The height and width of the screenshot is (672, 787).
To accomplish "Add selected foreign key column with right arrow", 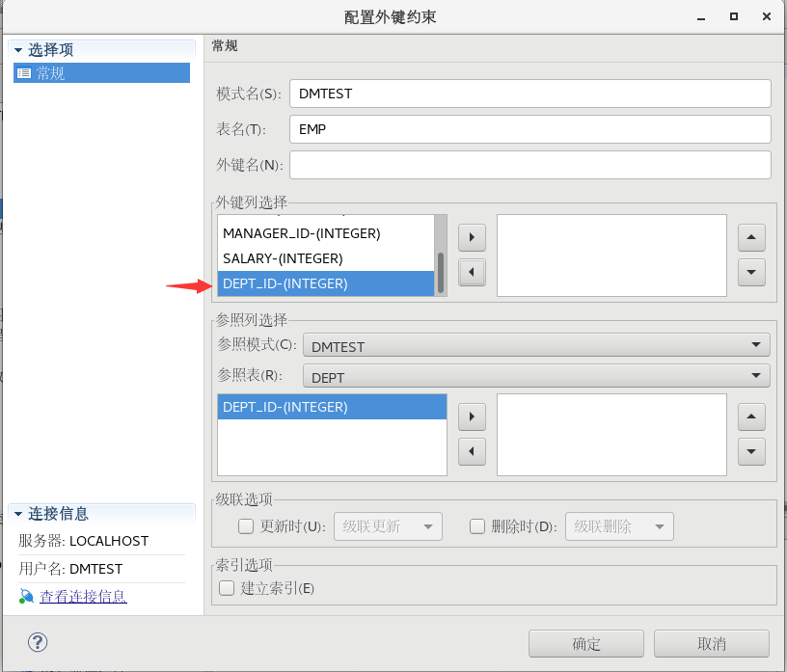I will (472, 237).
